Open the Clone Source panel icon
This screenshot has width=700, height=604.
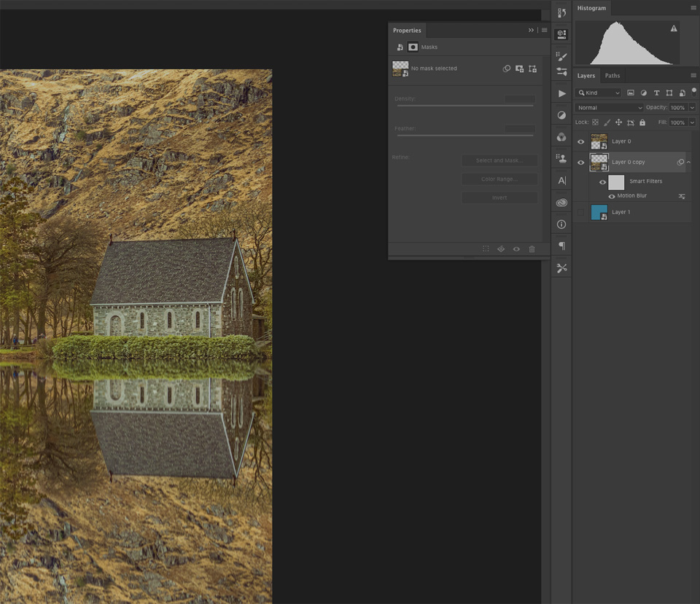coord(561,158)
